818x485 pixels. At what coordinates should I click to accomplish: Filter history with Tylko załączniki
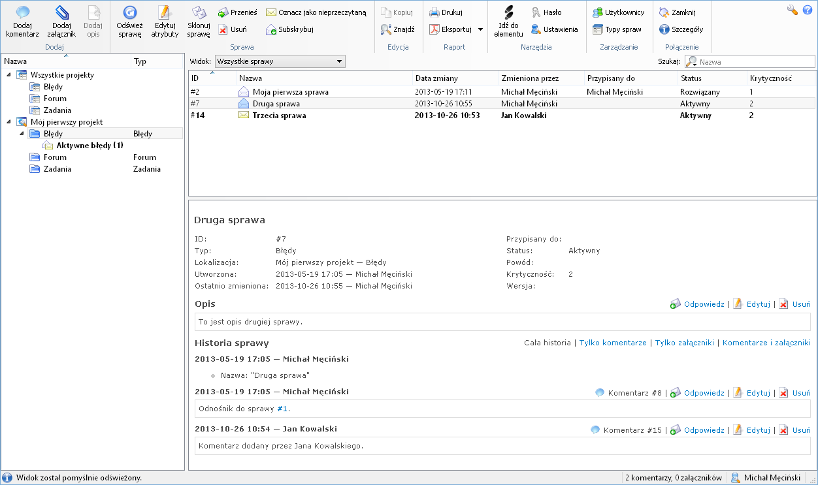[684, 343]
